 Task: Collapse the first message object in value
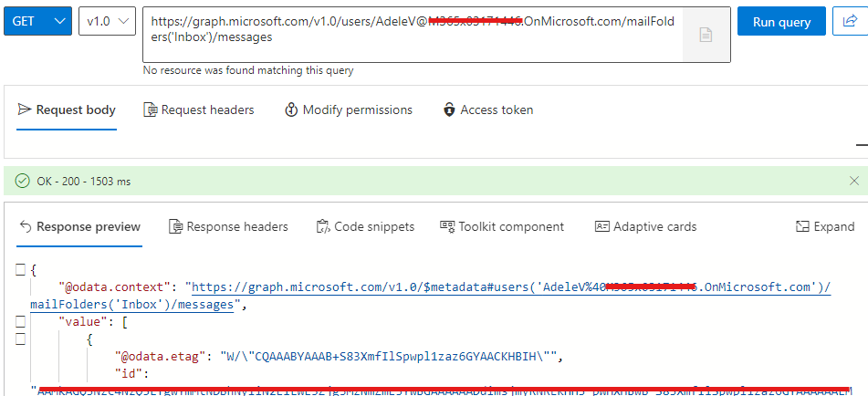pyautogui.click(x=20, y=339)
